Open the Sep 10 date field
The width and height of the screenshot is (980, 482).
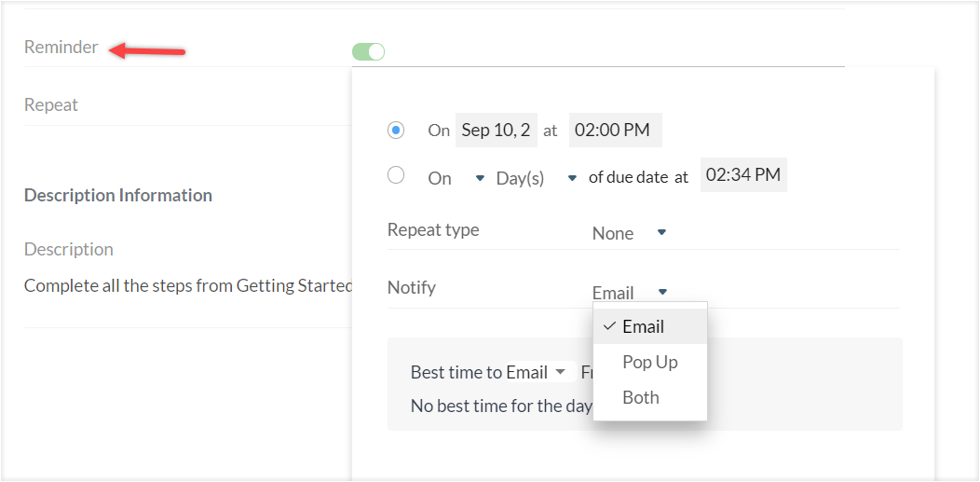pyautogui.click(x=496, y=131)
